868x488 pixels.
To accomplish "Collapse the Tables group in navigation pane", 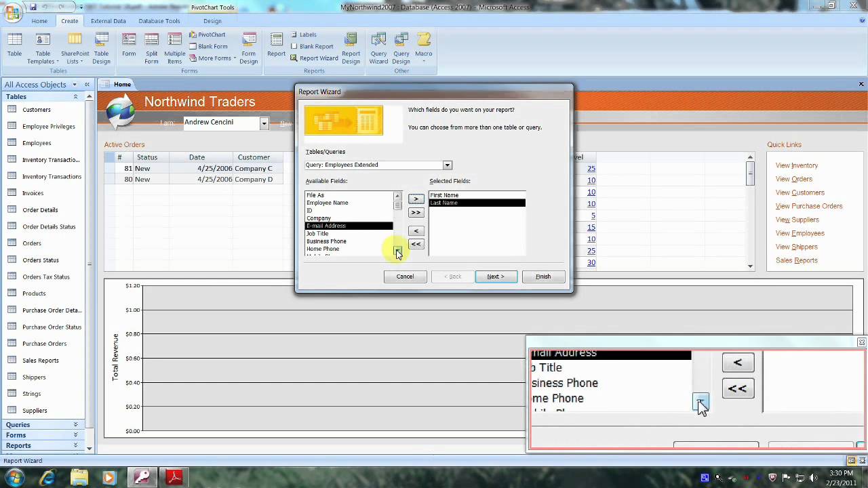I will tap(75, 97).
